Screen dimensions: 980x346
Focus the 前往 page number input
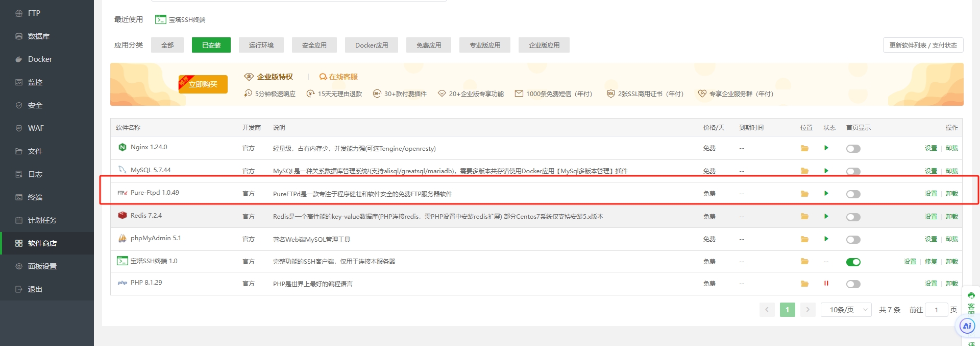pyautogui.click(x=937, y=310)
